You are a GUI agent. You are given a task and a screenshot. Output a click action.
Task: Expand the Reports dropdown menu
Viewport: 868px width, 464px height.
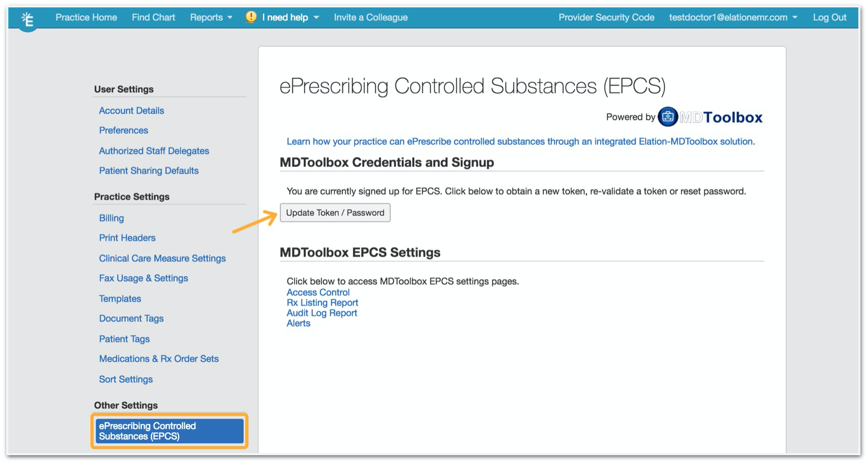[211, 18]
